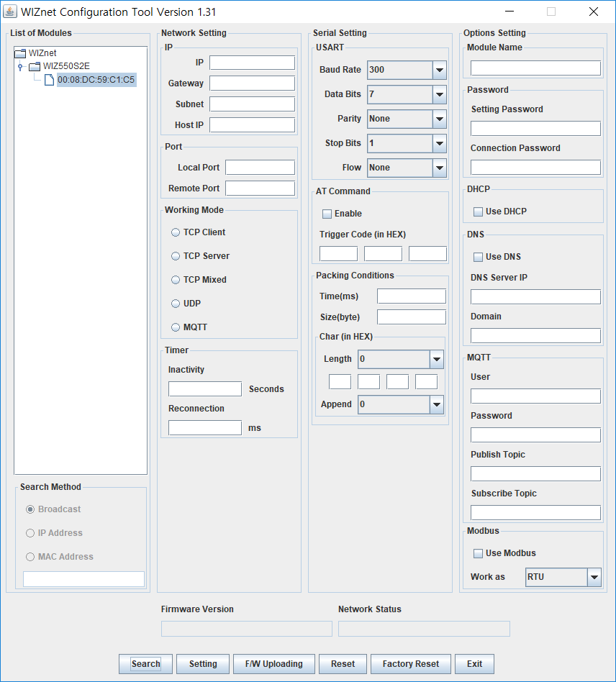
Task: Click the Java app icon in title bar
Action: tap(9, 12)
